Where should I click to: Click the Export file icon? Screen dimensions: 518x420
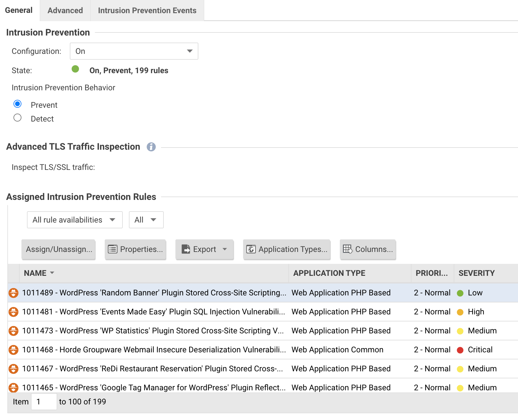click(x=186, y=249)
